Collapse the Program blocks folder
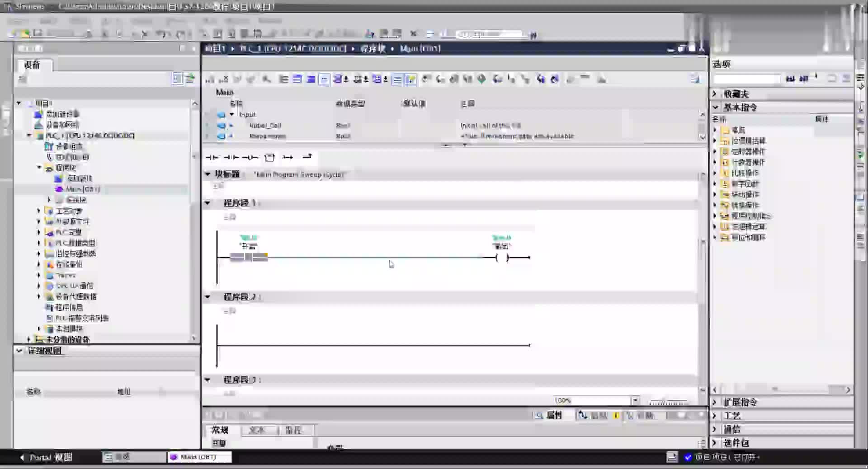The image size is (868, 469). click(x=39, y=168)
